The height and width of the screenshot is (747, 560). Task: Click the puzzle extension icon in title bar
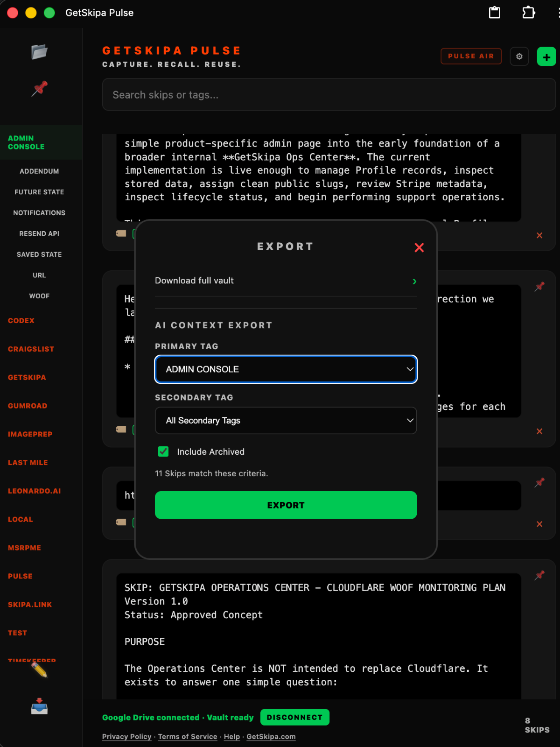528,13
